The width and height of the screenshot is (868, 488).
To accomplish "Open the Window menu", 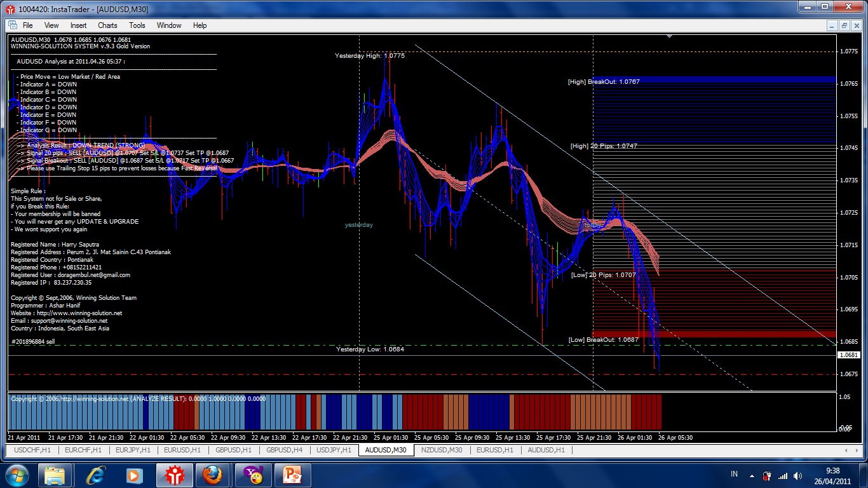I will coord(169,25).
